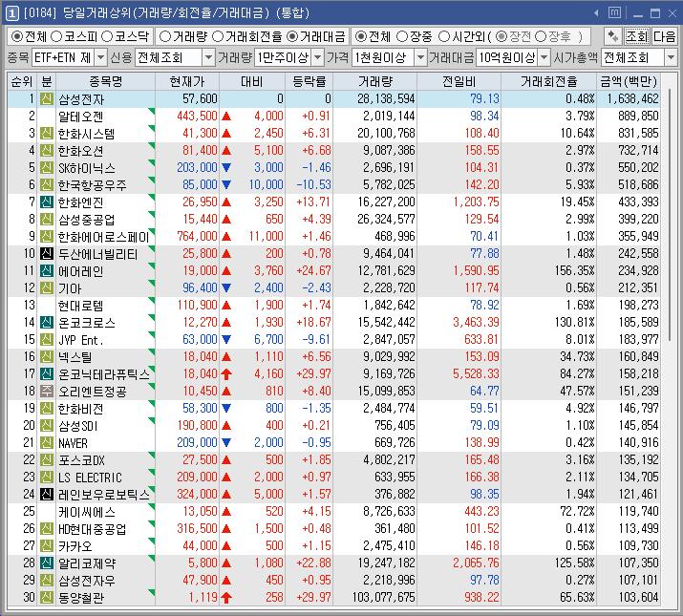Open the 거래대금 10억원이상 dropdown
The height and width of the screenshot is (616, 683).
[544, 57]
